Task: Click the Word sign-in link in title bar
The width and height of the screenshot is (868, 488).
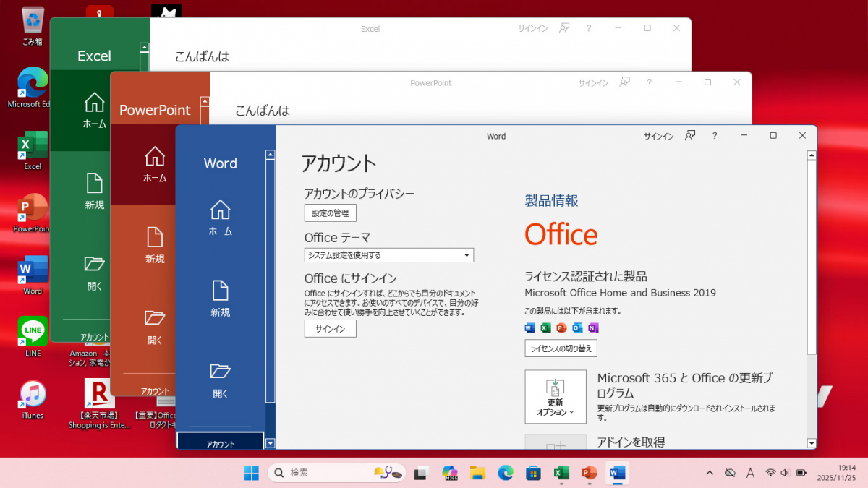Action: click(658, 136)
